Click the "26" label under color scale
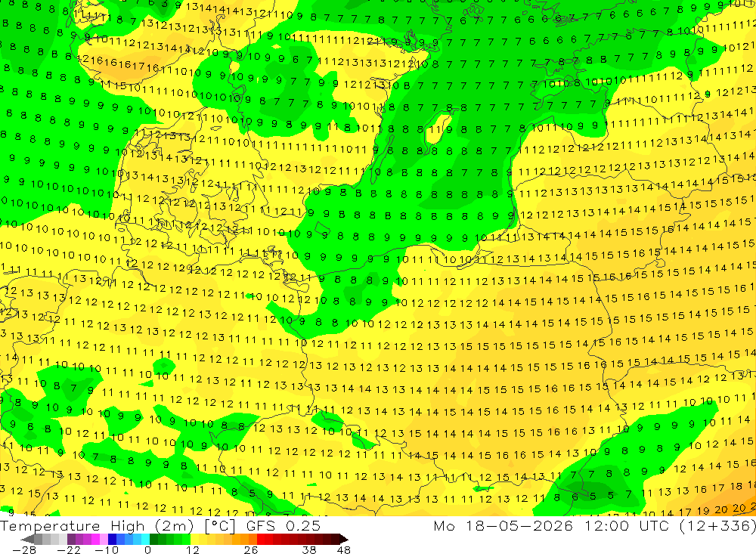756x554 pixels. click(250, 549)
